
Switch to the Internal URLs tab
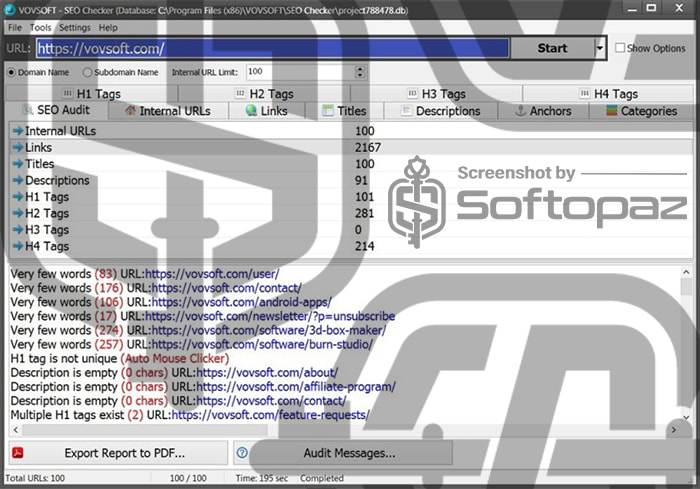click(168, 111)
